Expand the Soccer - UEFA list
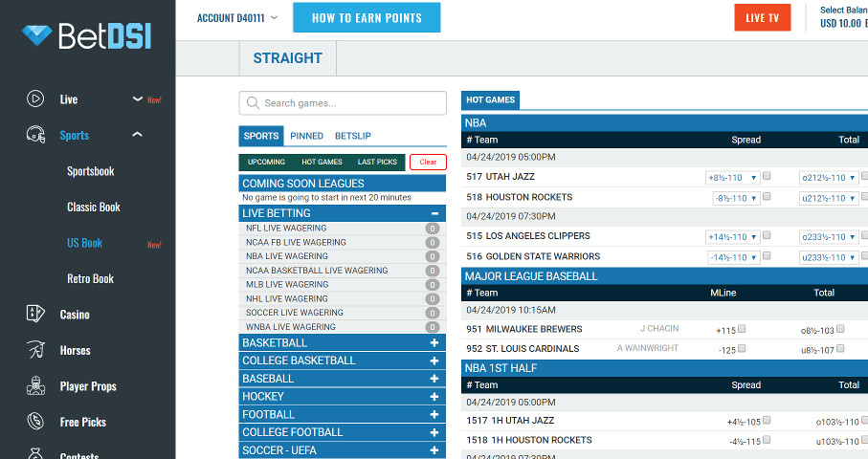 click(x=434, y=450)
